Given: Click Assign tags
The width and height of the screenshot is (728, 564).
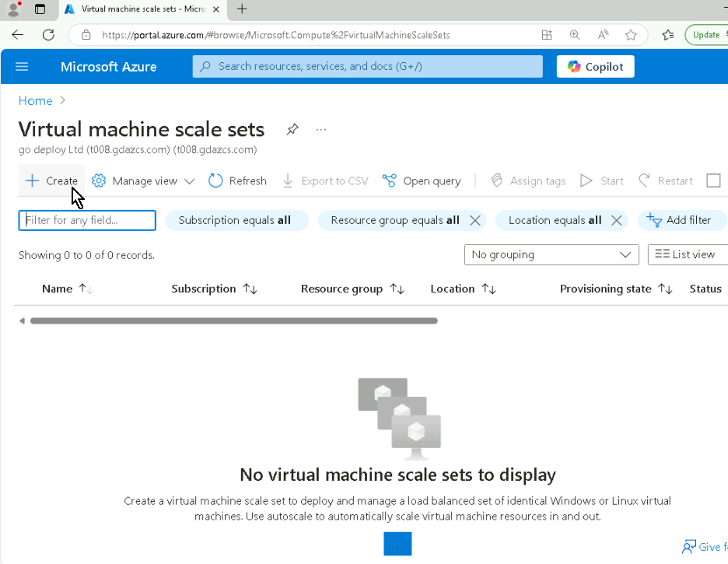Looking at the screenshot, I should tap(528, 181).
